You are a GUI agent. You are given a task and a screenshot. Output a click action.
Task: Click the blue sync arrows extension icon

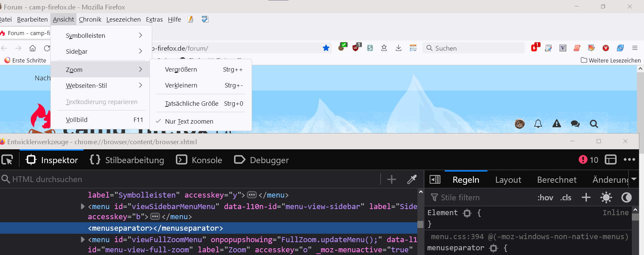[x=620, y=48]
